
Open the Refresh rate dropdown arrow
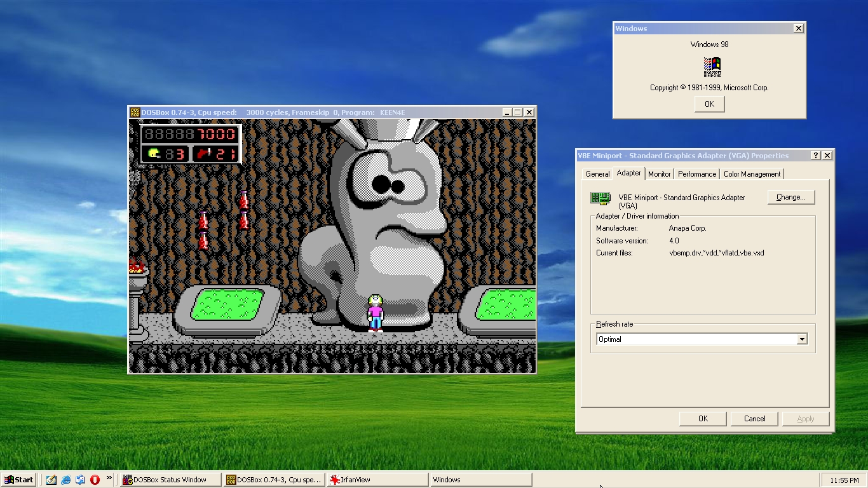pyautogui.click(x=802, y=339)
